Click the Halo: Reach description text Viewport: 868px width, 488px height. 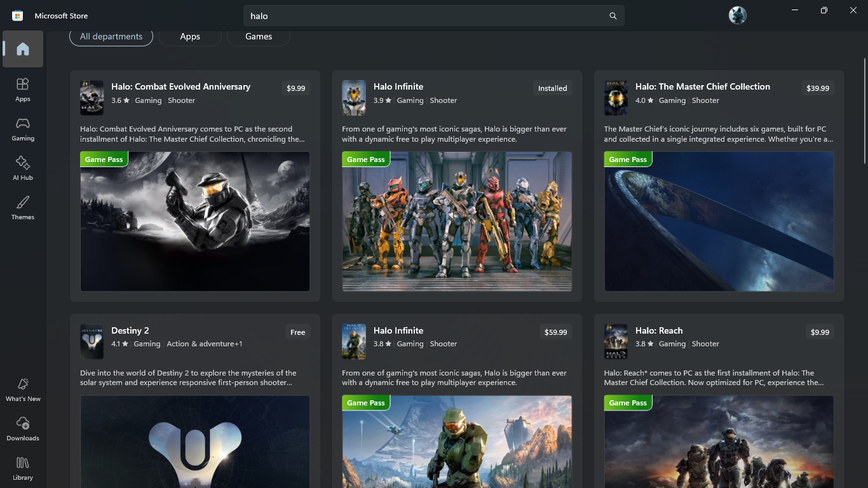pyautogui.click(x=714, y=377)
